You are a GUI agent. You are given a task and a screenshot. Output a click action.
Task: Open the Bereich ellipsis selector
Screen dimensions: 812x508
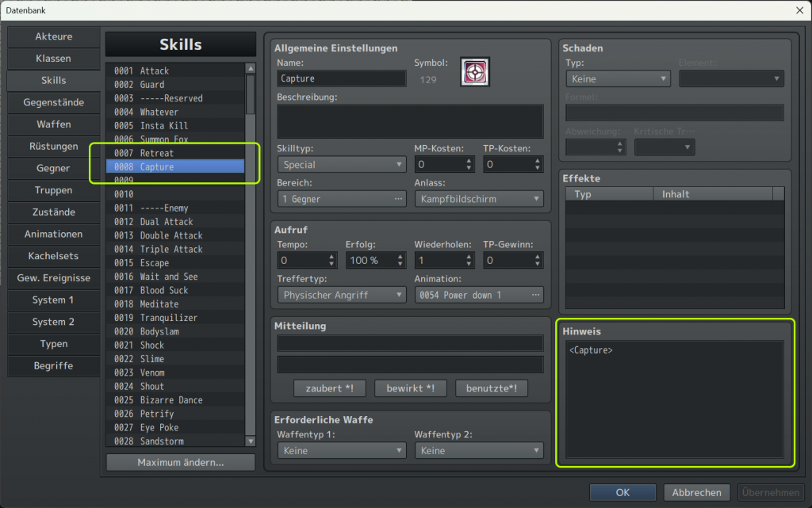pos(399,199)
